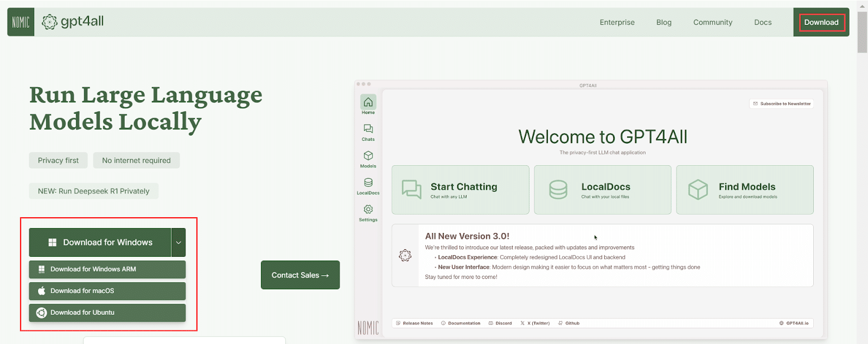Click Download for Windows ARM
The width and height of the screenshot is (868, 344).
(107, 269)
